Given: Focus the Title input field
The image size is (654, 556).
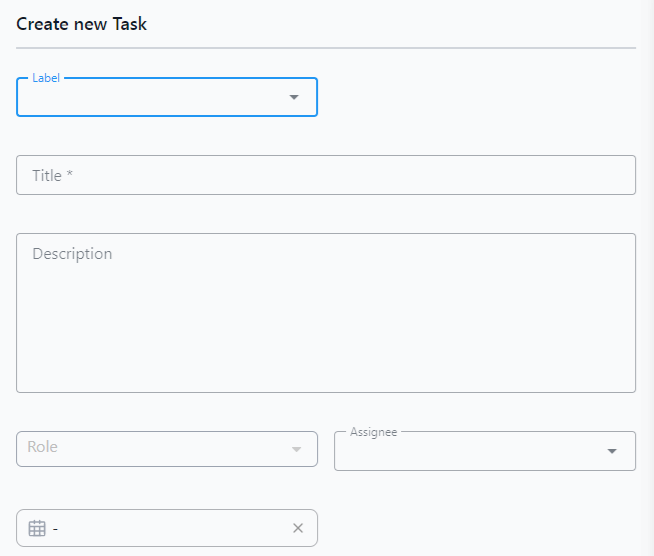Looking at the screenshot, I should pyautogui.click(x=326, y=175).
